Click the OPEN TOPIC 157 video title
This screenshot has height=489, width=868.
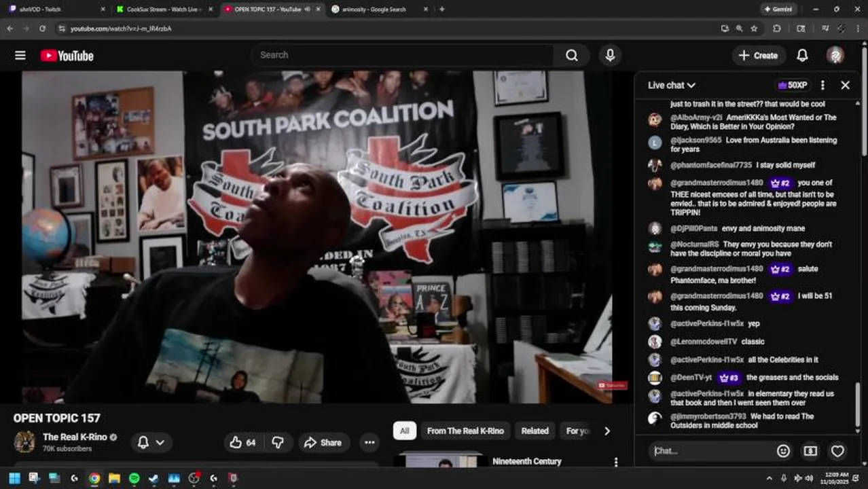[56, 418]
